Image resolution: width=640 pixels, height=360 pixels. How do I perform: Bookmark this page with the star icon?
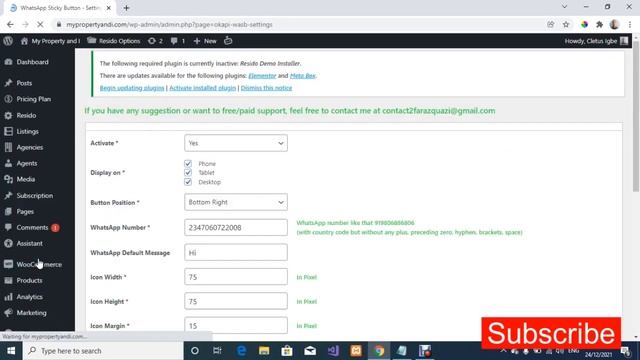[566, 24]
